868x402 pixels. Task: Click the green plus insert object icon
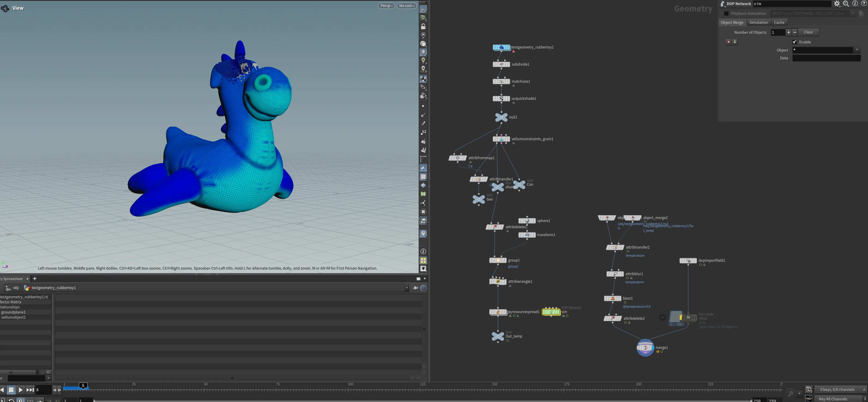735,42
